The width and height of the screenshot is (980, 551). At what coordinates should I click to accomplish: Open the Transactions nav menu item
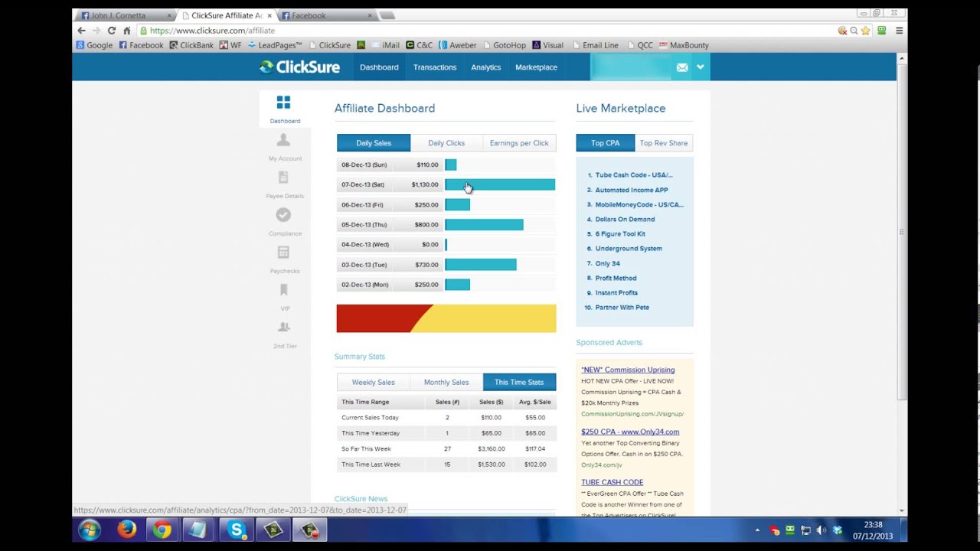point(435,67)
